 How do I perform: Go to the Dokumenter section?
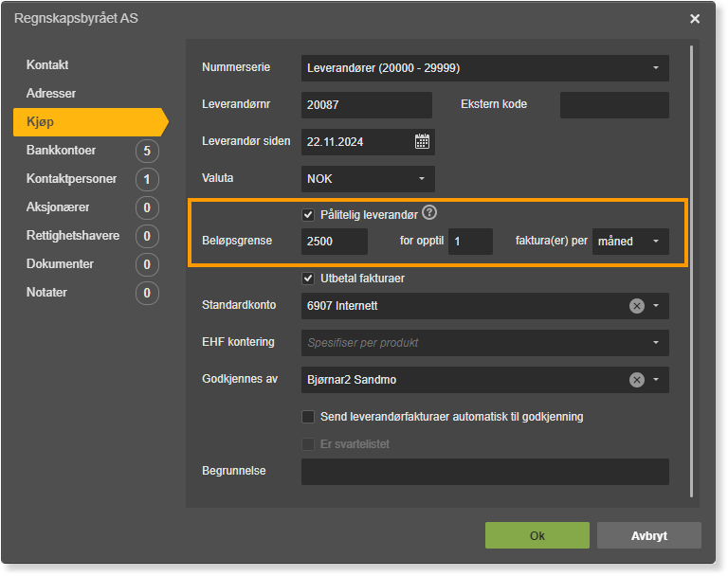pyautogui.click(x=60, y=264)
